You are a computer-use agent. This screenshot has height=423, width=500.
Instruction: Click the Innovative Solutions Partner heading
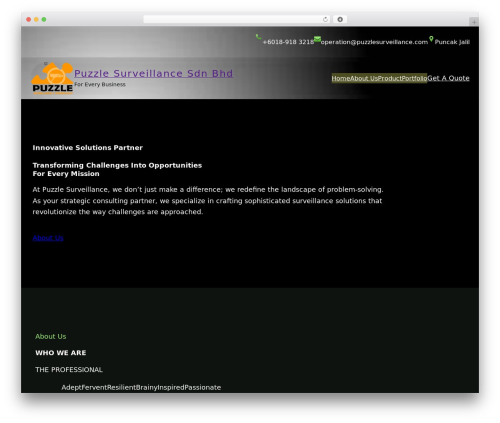pos(88,148)
